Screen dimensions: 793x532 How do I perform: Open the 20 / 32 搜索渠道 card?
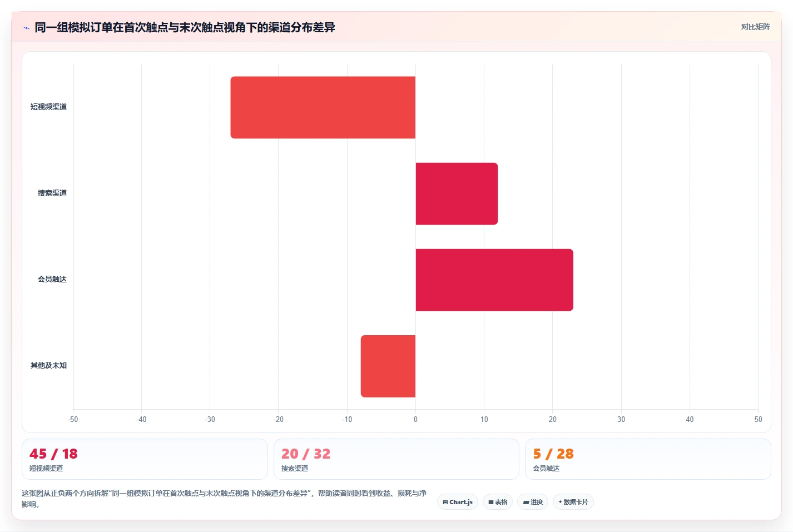click(396, 459)
